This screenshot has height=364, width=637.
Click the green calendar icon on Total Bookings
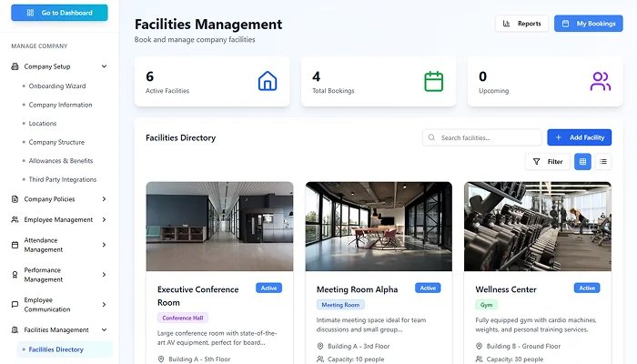tap(433, 82)
